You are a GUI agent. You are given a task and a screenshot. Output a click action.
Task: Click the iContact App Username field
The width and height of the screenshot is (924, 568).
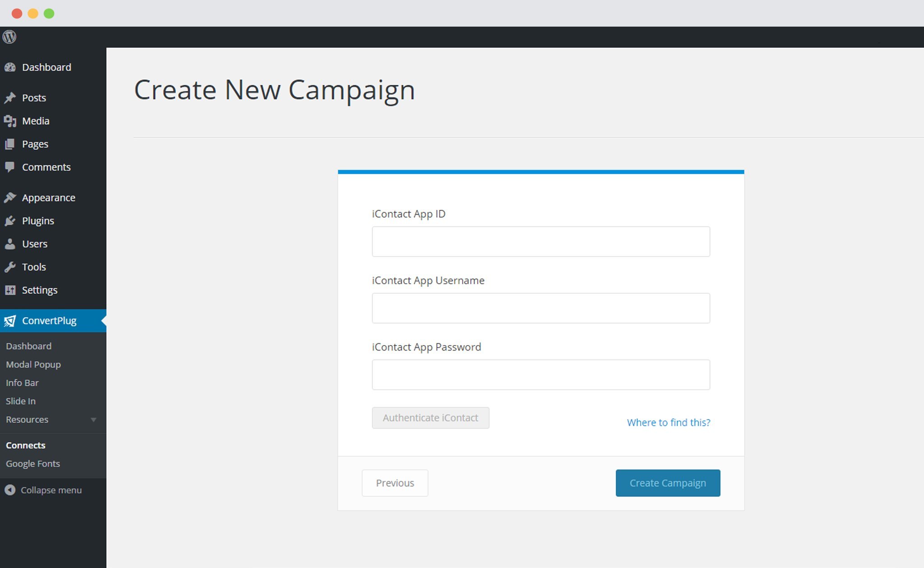point(541,308)
